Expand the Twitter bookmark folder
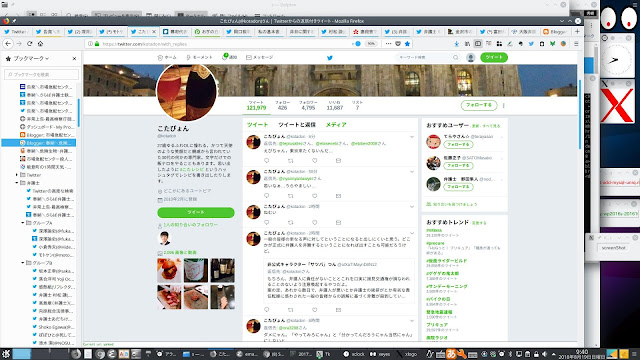 coord(17,175)
